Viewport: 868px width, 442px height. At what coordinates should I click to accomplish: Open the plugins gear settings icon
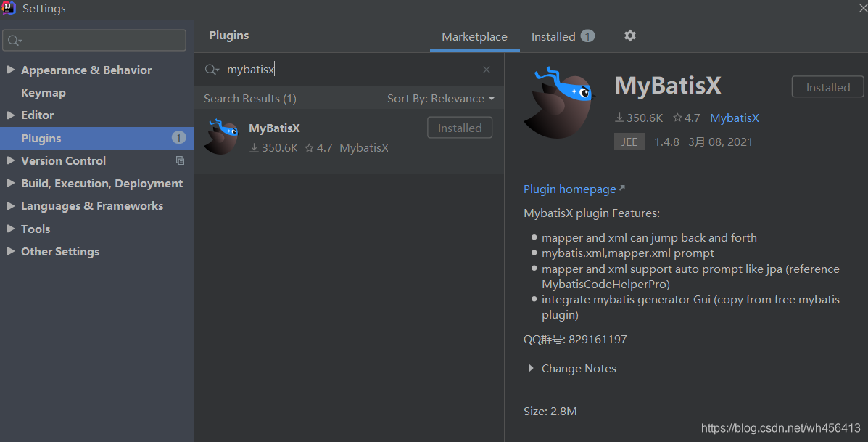630,36
